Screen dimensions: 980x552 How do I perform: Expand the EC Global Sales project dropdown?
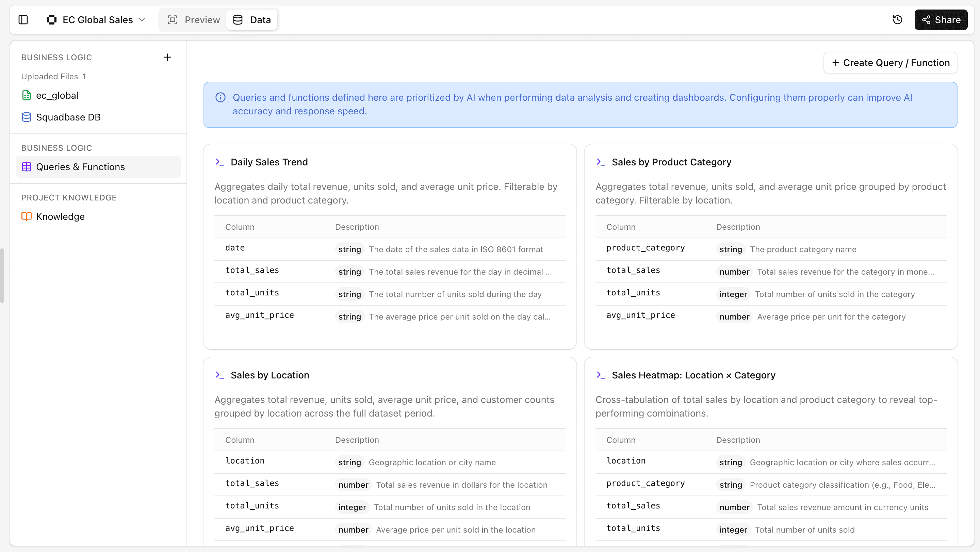(x=97, y=20)
